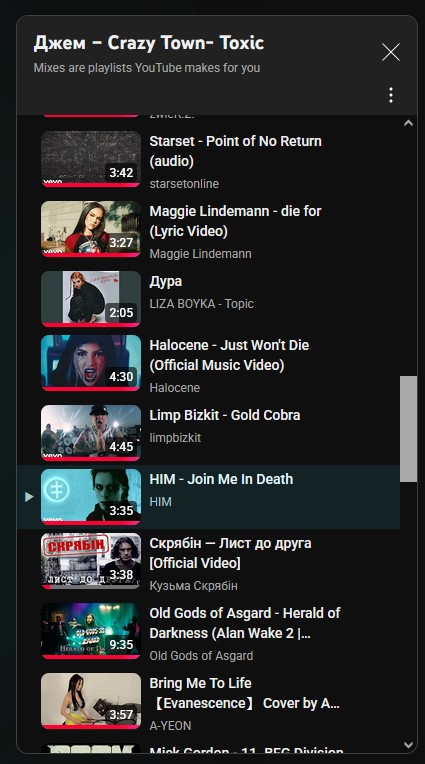The width and height of the screenshot is (425, 764).
Task: Select the Дура video thumbnail
Action: click(91, 299)
